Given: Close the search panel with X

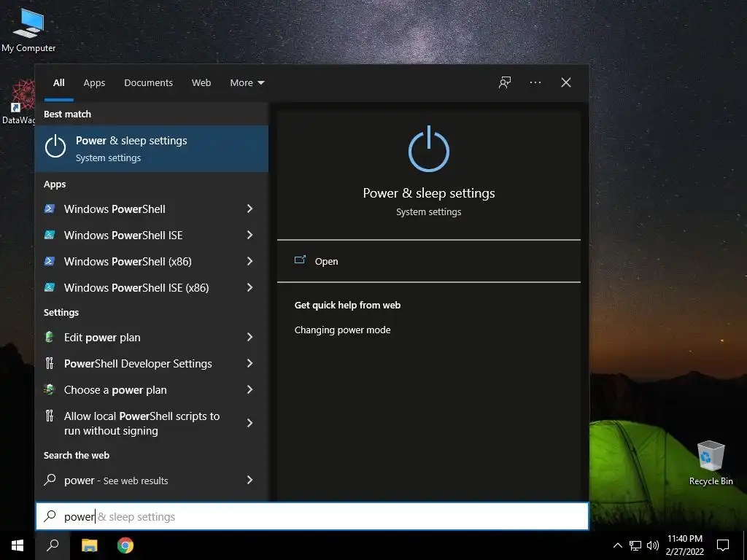Looking at the screenshot, I should [565, 82].
